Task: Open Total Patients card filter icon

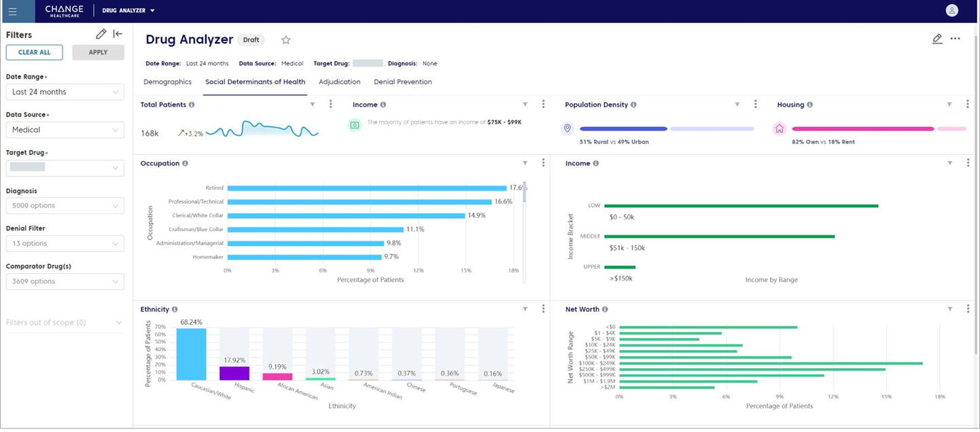Action: click(313, 105)
